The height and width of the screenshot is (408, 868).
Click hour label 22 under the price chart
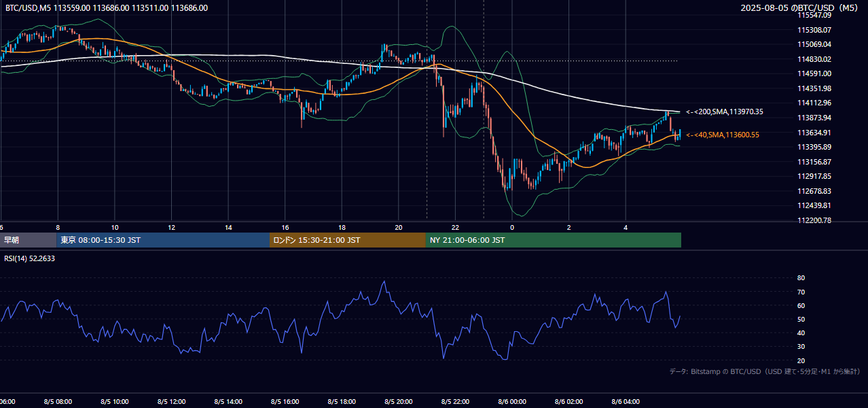[455, 227]
